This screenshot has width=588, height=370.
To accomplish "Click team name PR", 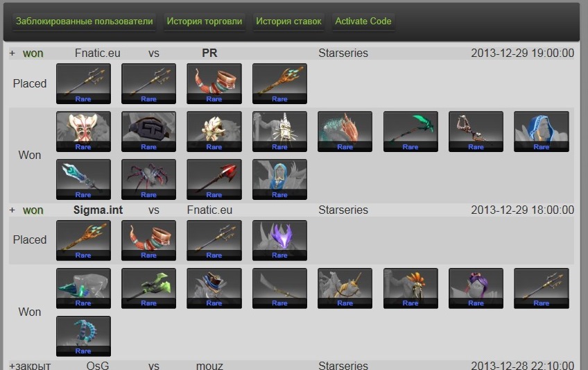I will pyautogui.click(x=209, y=53).
